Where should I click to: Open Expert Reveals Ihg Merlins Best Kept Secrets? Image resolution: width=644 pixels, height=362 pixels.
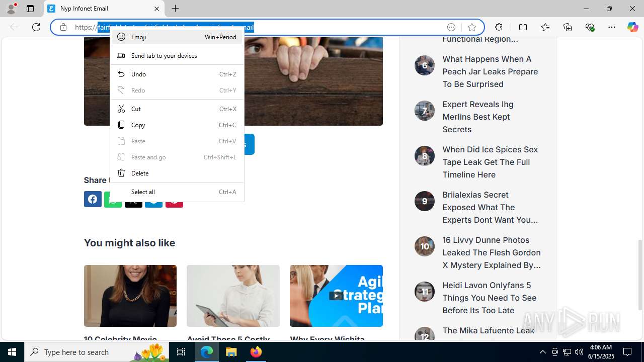pos(478,117)
